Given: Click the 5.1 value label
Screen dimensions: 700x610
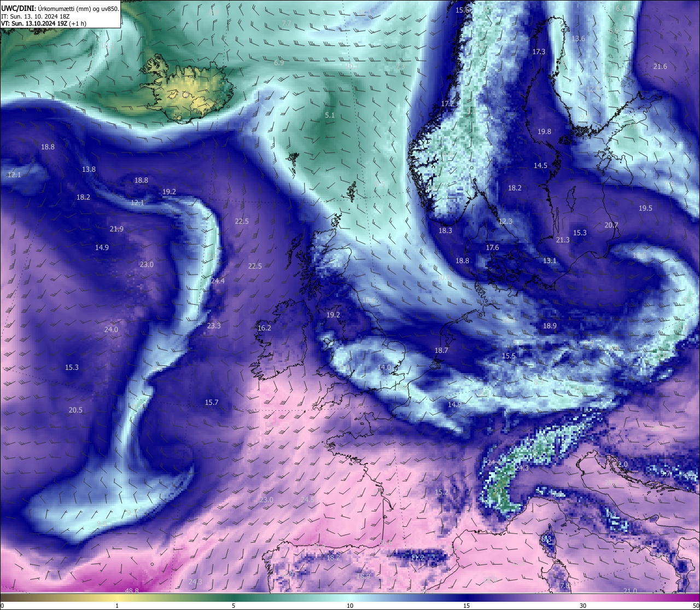Looking at the screenshot, I should tap(330, 115).
